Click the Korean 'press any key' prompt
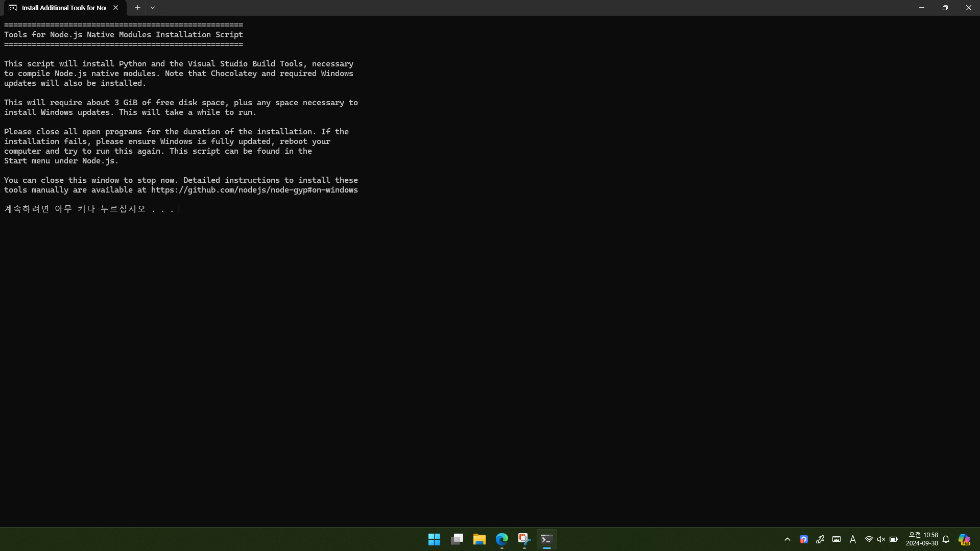980x551 pixels. pos(89,209)
